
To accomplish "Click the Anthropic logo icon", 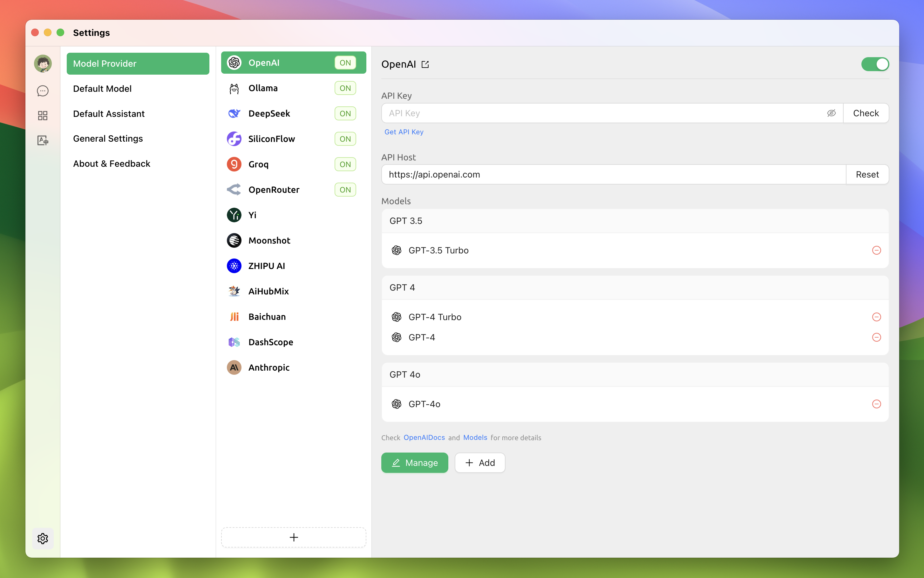I will (234, 367).
